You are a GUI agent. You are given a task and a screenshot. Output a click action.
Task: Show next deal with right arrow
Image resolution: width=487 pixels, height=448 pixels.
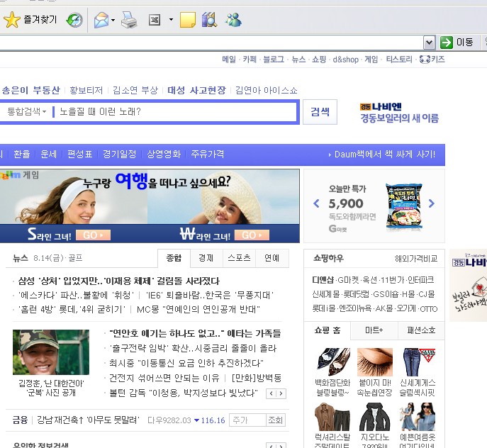point(432,203)
